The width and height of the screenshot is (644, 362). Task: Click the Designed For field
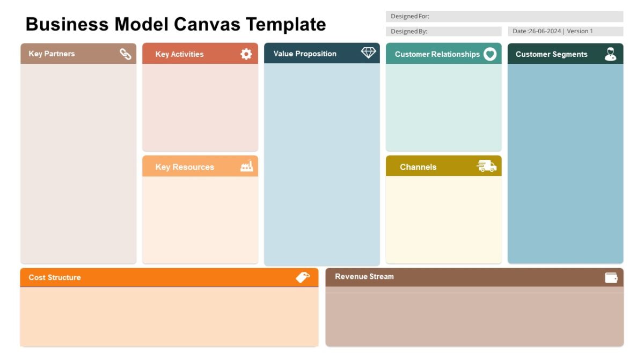click(504, 17)
